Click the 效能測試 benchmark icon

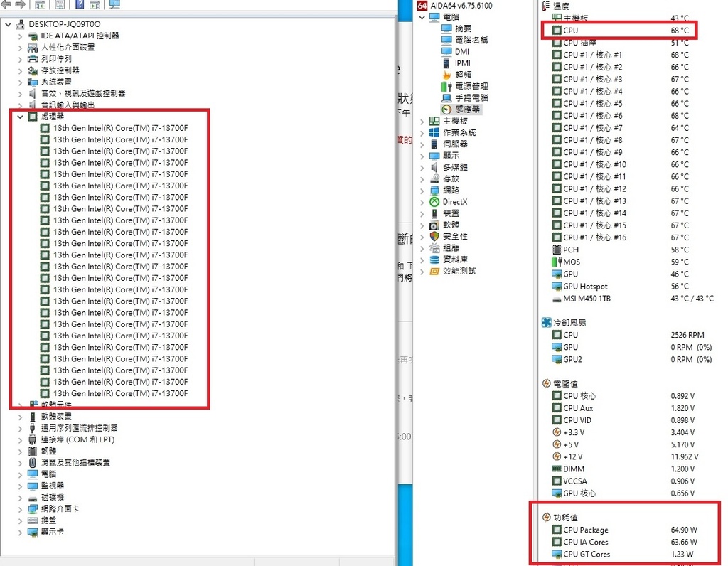[434, 271]
